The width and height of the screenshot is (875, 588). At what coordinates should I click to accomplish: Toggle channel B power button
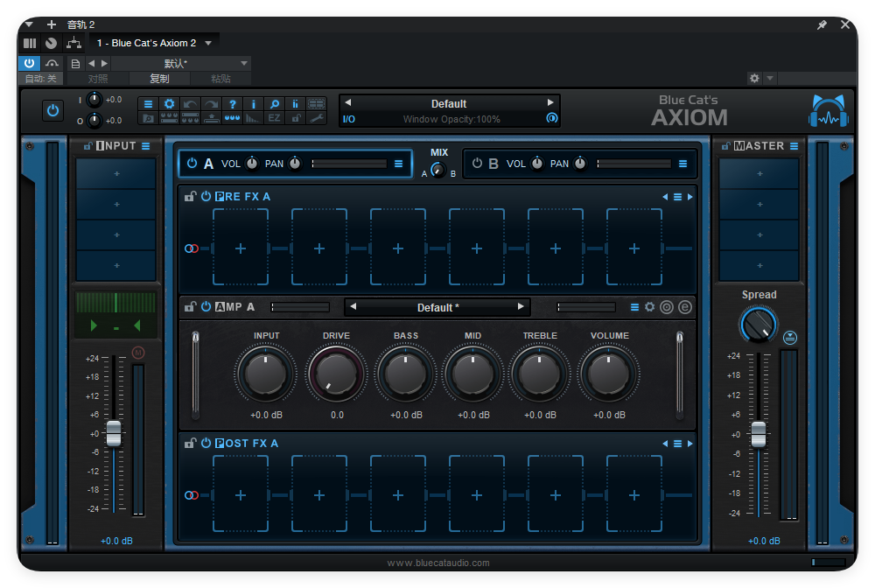tap(477, 163)
